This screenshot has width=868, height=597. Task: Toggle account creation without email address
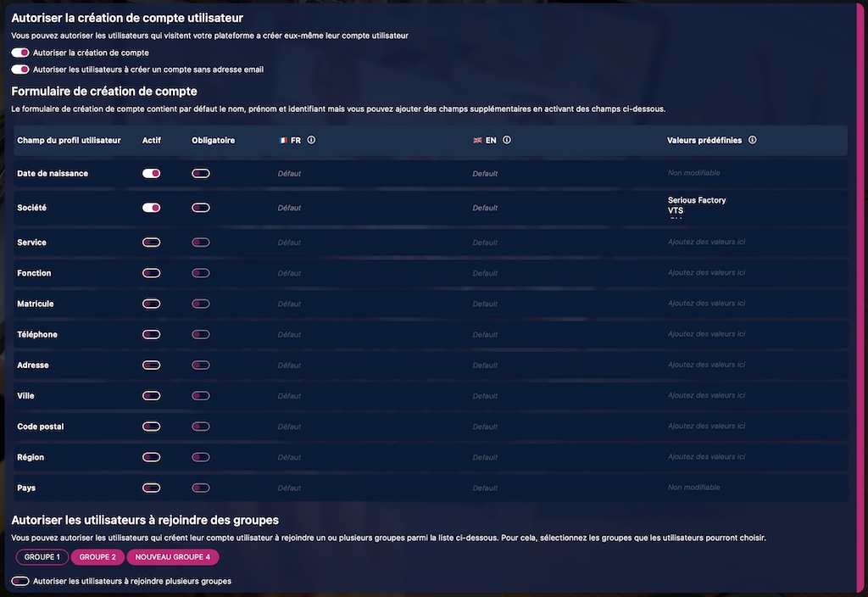19,69
